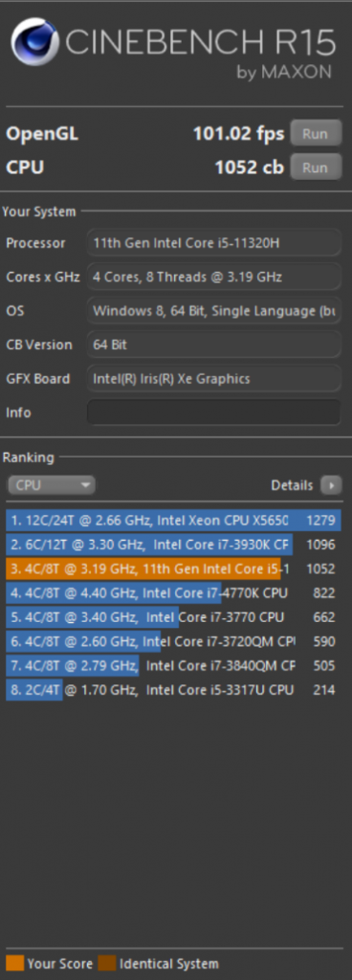Click the Your Score orange swatch
This screenshot has height=980, width=352.
pos(15,963)
